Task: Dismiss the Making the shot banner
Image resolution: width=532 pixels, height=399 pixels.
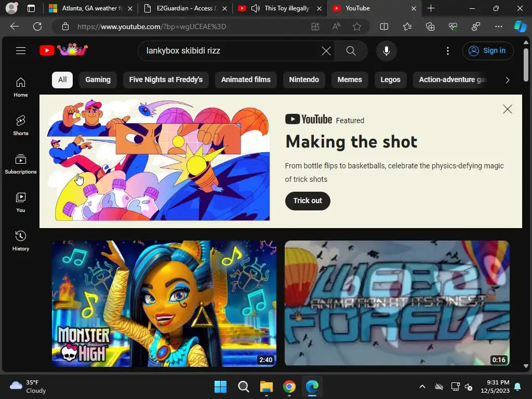Action: coord(507,109)
